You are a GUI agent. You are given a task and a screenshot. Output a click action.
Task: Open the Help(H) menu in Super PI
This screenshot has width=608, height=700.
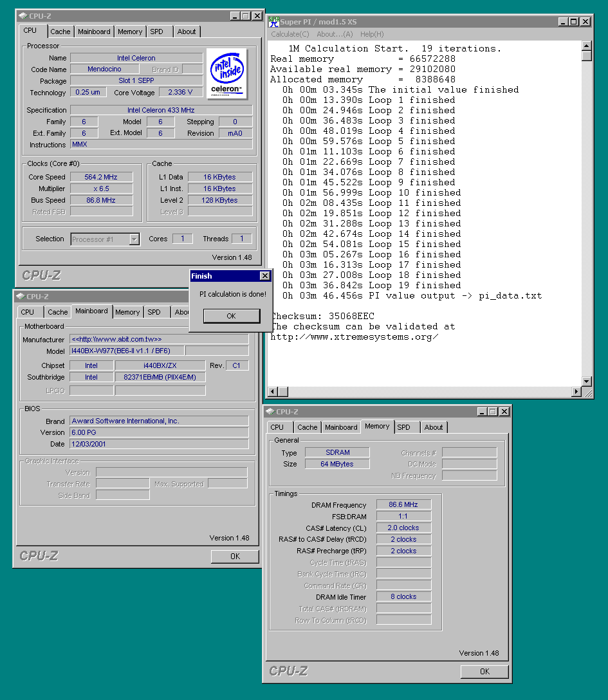point(372,34)
